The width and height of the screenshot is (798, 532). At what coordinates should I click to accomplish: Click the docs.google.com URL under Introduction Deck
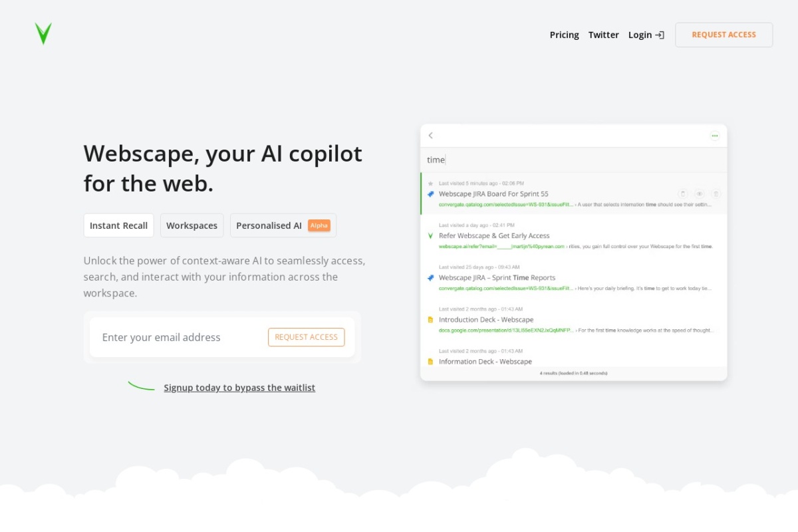(x=505, y=331)
